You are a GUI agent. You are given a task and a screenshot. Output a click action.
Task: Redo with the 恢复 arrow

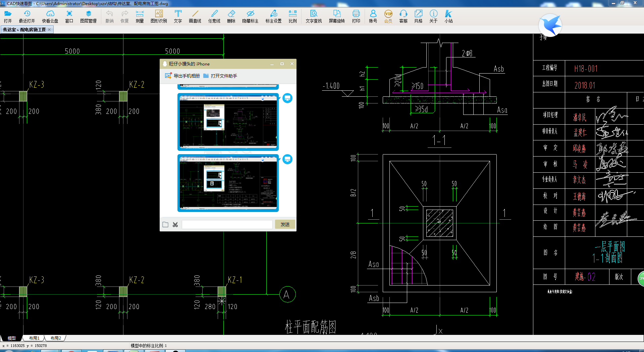(124, 16)
